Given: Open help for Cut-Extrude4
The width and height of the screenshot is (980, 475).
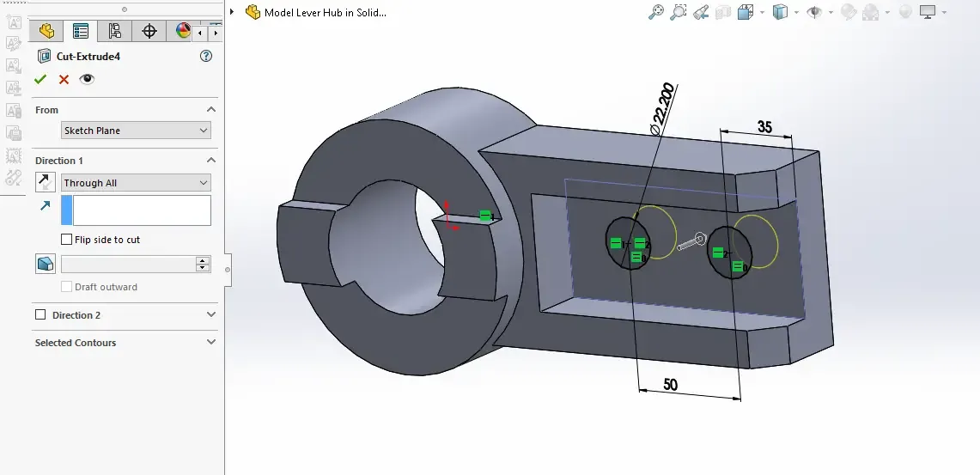Looking at the screenshot, I should 205,56.
